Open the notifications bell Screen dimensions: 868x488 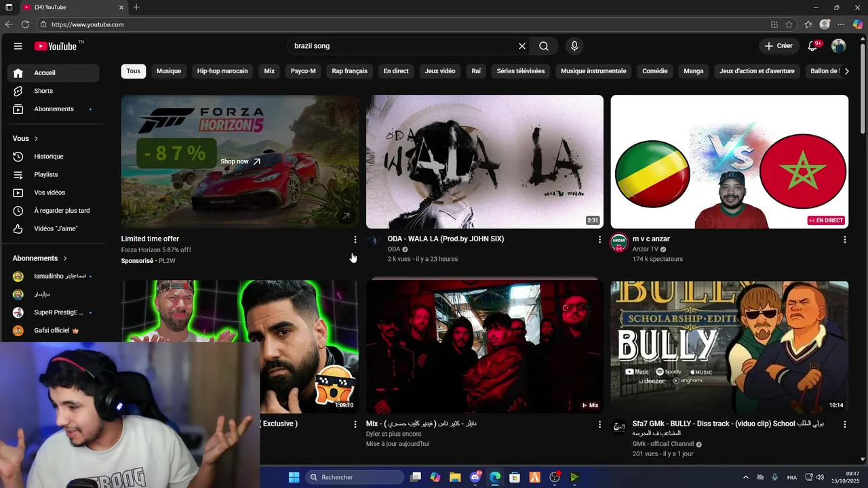[813, 46]
